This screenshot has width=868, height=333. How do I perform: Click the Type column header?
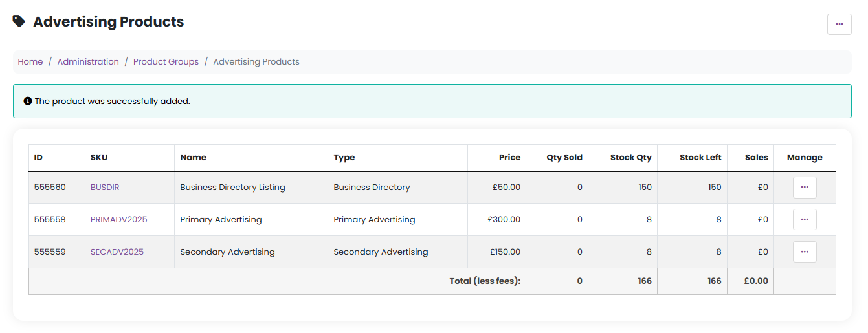(x=344, y=158)
